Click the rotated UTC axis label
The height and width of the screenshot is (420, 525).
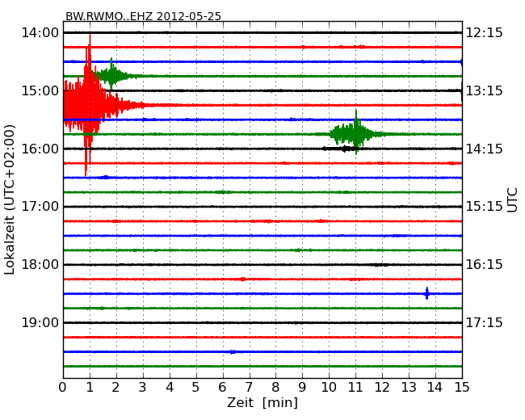click(x=512, y=200)
